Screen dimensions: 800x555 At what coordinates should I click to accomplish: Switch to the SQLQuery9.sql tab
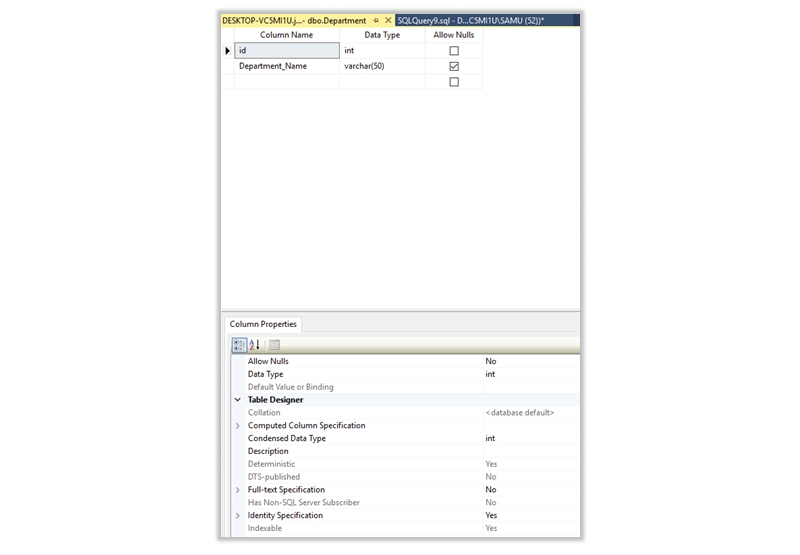click(471, 20)
